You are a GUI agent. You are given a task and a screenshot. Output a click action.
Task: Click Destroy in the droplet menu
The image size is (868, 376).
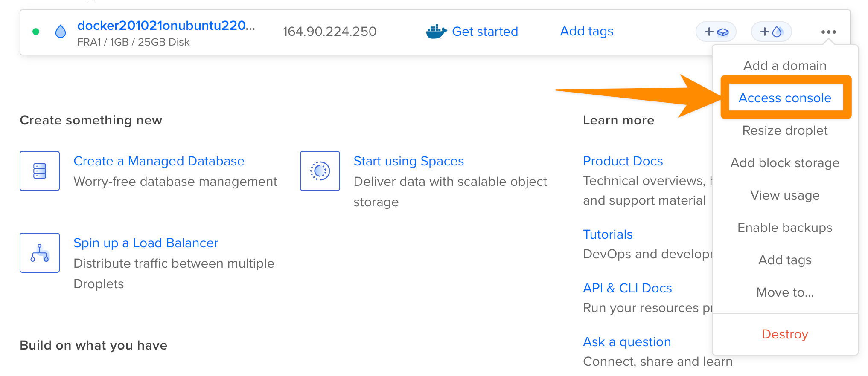[x=785, y=334]
